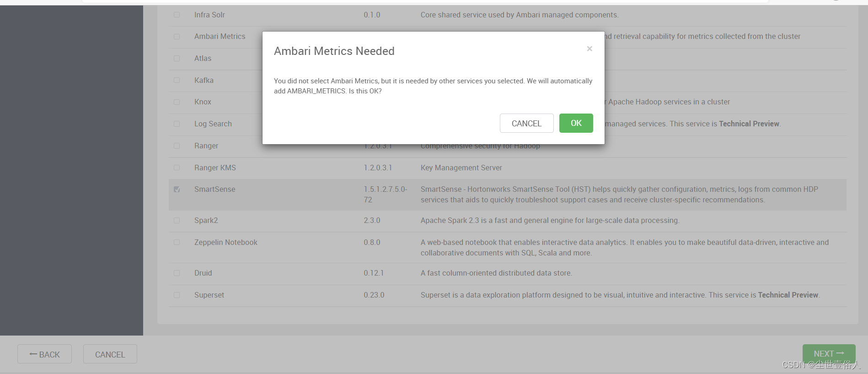Click the Superset data exploration description
This screenshot has width=868, height=374.
[x=620, y=295]
